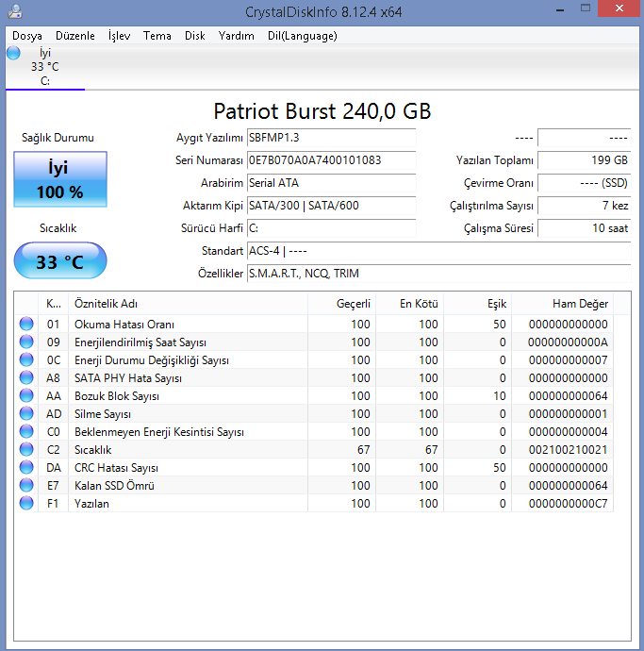Select the Enerji Durumu Değişikliği Sayısı name

[152, 360]
